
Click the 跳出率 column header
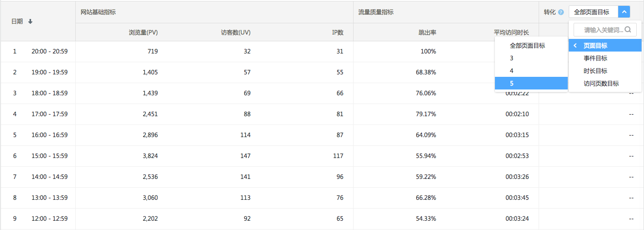(427, 33)
